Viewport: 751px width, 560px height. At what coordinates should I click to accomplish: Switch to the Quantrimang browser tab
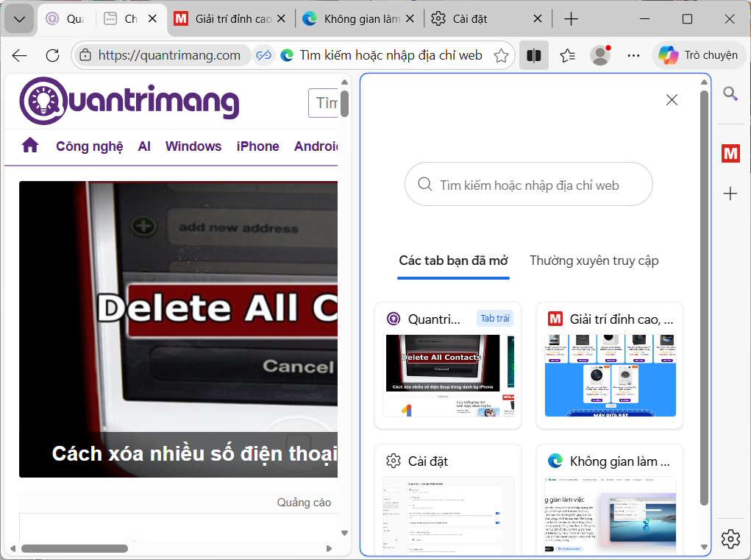point(65,19)
